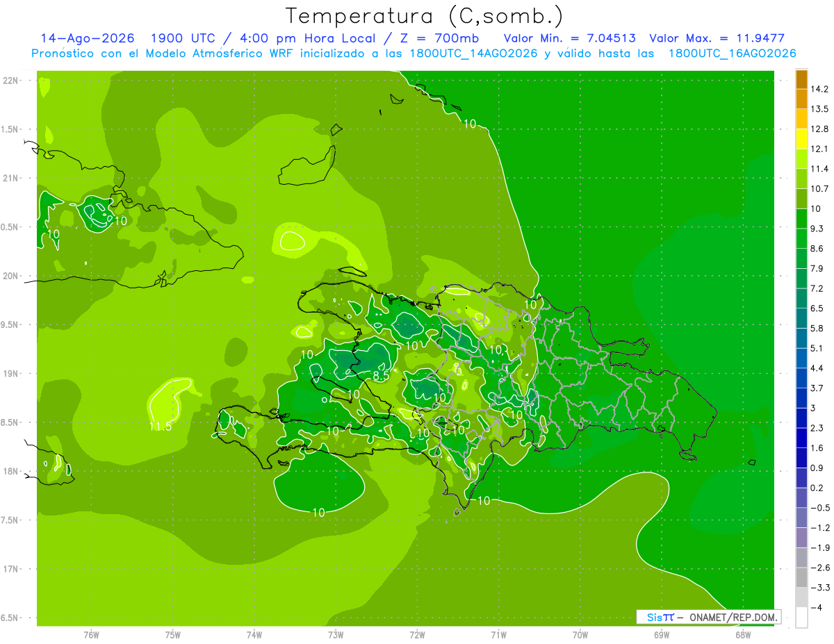Click the "74W" longitude axis label

tap(254, 635)
